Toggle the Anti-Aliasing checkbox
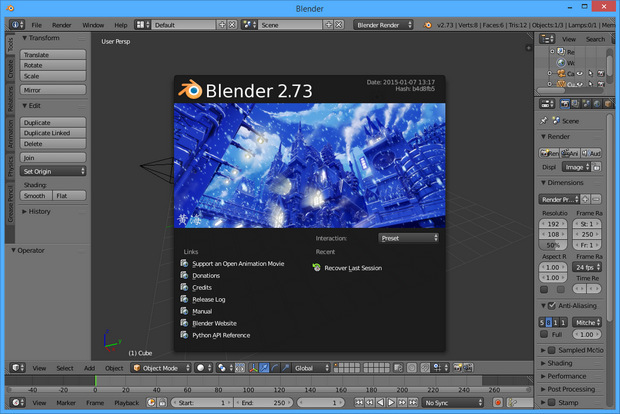 552,305
